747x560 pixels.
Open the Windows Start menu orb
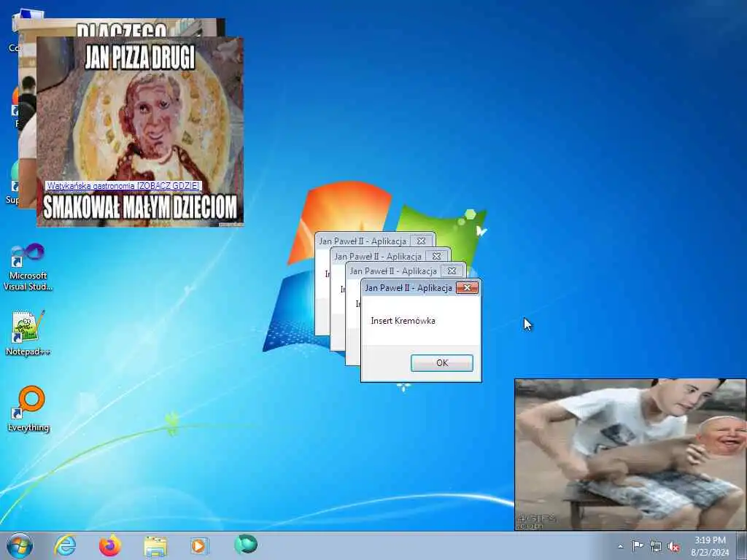(x=20, y=545)
